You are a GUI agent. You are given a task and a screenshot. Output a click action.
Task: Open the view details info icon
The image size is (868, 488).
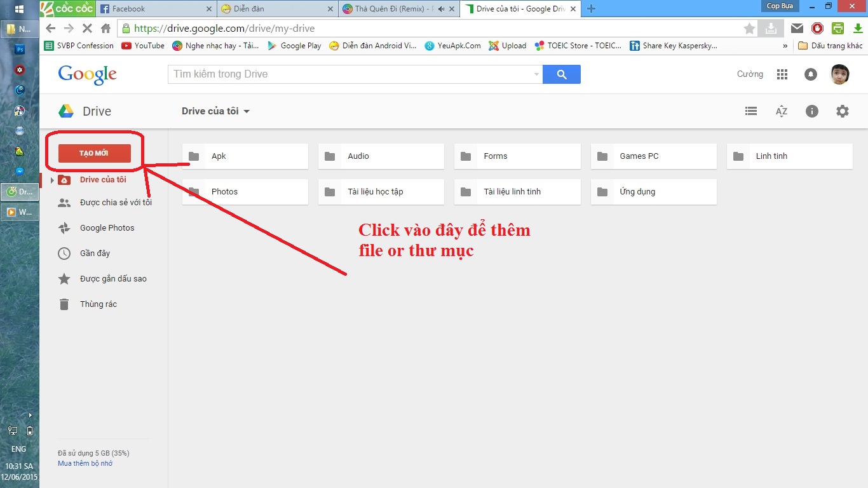coord(811,111)
